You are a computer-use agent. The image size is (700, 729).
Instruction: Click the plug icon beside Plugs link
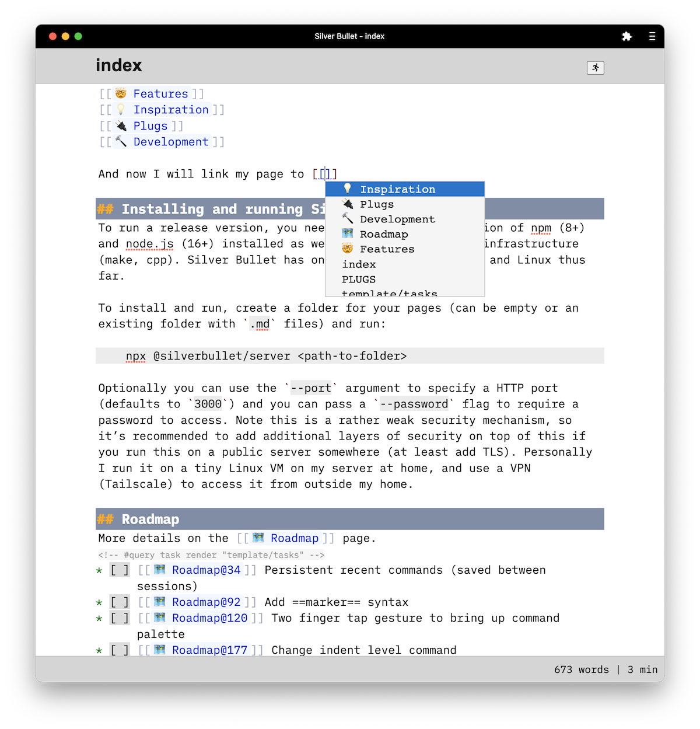121,125
